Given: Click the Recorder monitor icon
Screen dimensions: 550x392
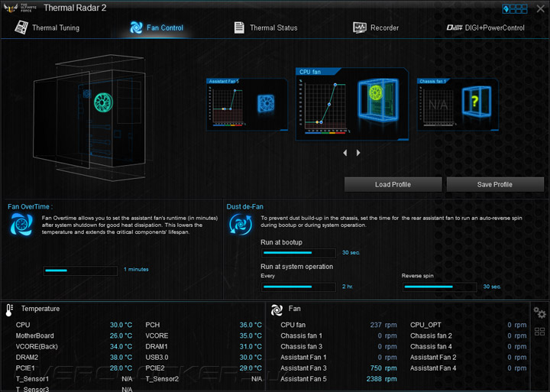Looking at the screenshot, I should pyautogui.click(x=360, y=28).
